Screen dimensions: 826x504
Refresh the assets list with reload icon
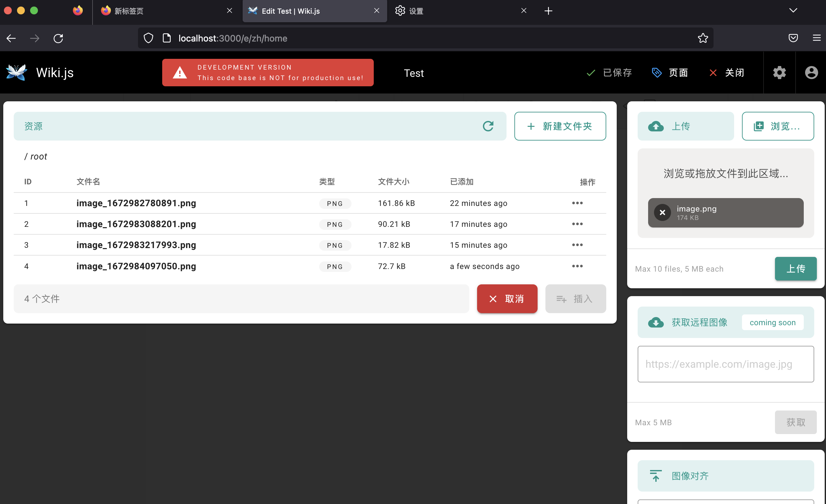488,126
